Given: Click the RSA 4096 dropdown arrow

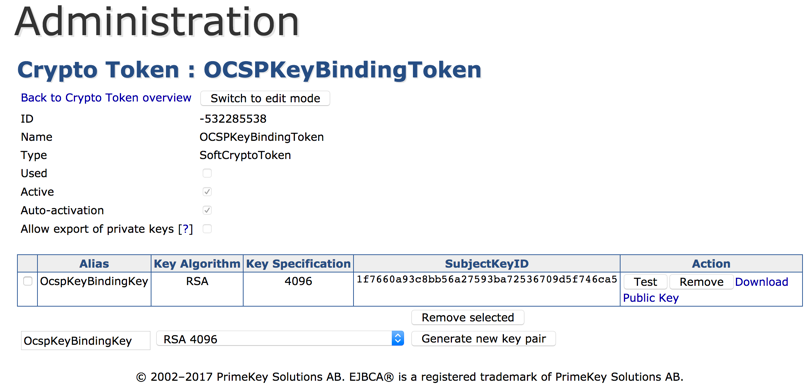Looking at the screenshot, I should [398, 339].
